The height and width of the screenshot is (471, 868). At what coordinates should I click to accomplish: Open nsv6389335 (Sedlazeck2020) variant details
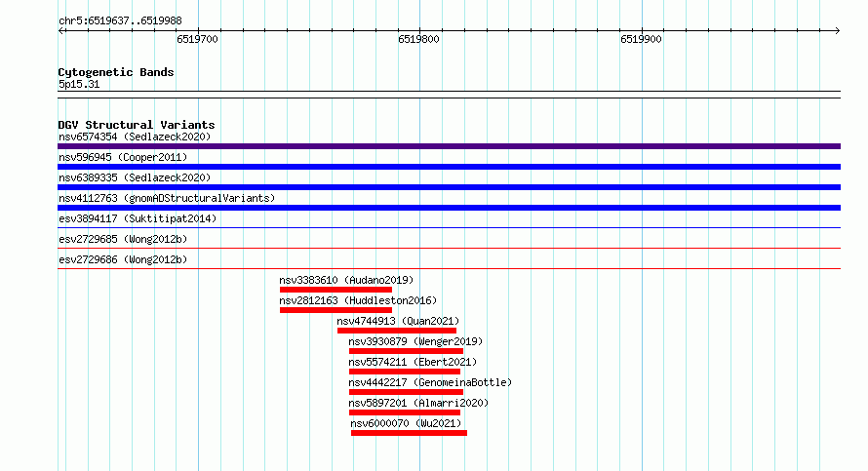[135, 177]
